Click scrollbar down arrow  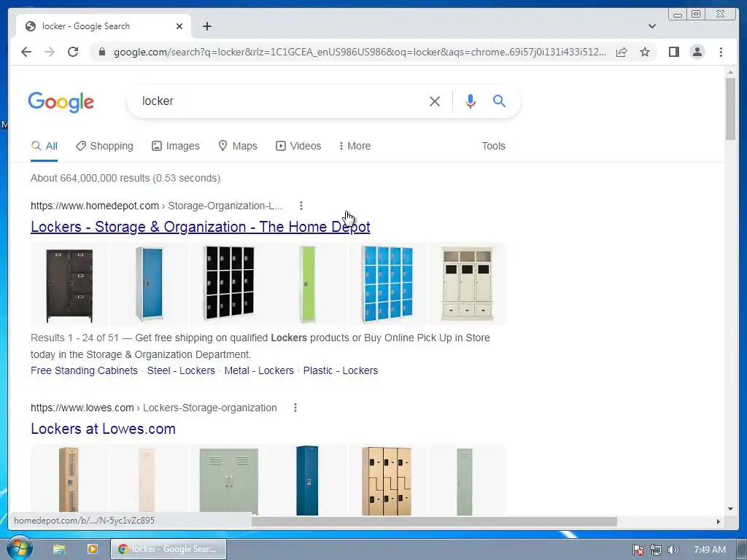(730, 509)
